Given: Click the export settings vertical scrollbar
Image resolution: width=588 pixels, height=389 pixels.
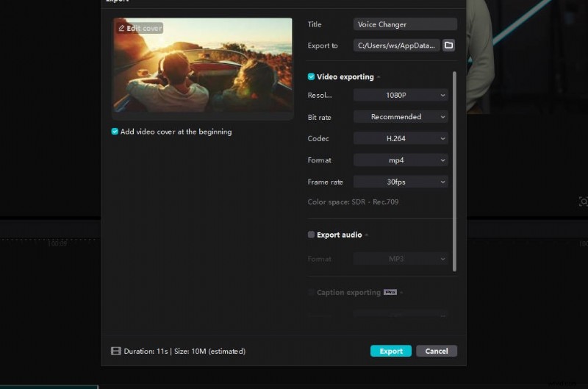Looking at the screenshot, I should 454,169.
